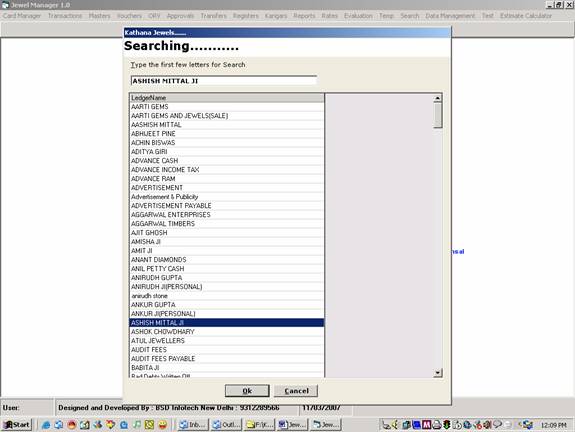This screenshot has width=575, height=432.
Task: Open the Masters menu
Action: 99,16
